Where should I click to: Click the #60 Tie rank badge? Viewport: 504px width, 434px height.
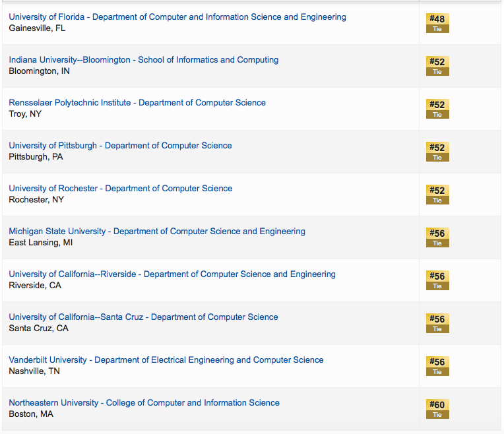pos(437,409)
